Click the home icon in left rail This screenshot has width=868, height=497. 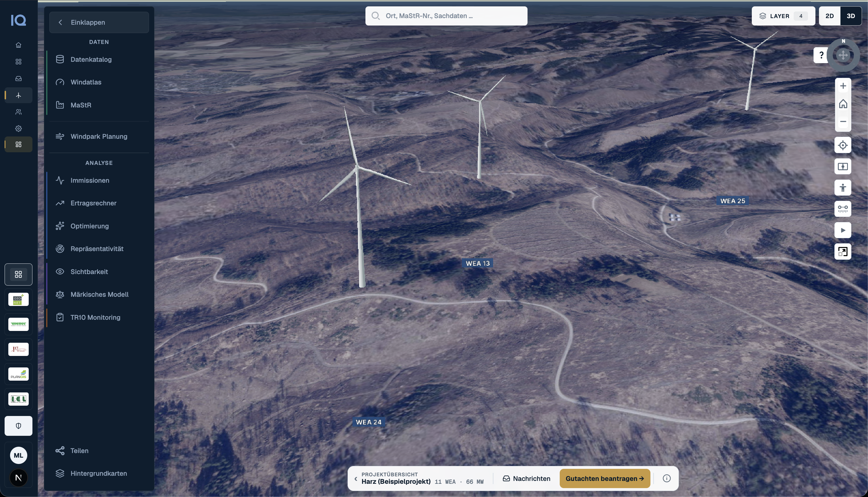[18, 45]
